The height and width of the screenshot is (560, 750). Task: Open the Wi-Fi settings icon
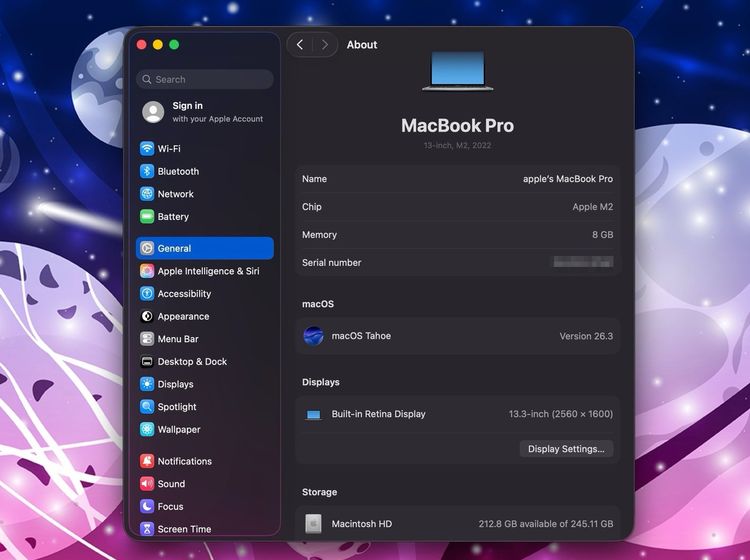[147, 148]
